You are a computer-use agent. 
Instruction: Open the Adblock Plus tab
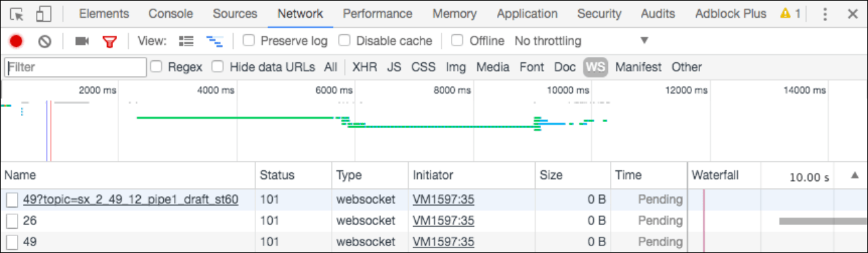pos(731,14)
